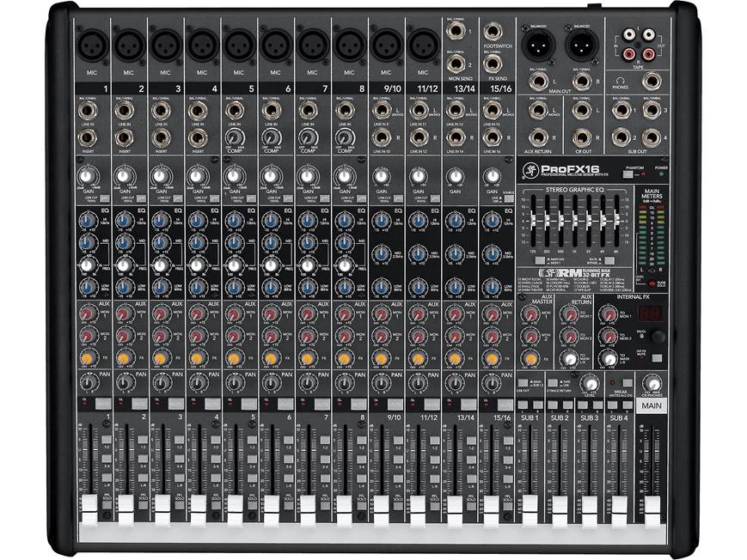Engage the LOW CUT 100Hz on channel 1
The height and width of the screenshot is (560, 747).
click(x=103, y=198)
